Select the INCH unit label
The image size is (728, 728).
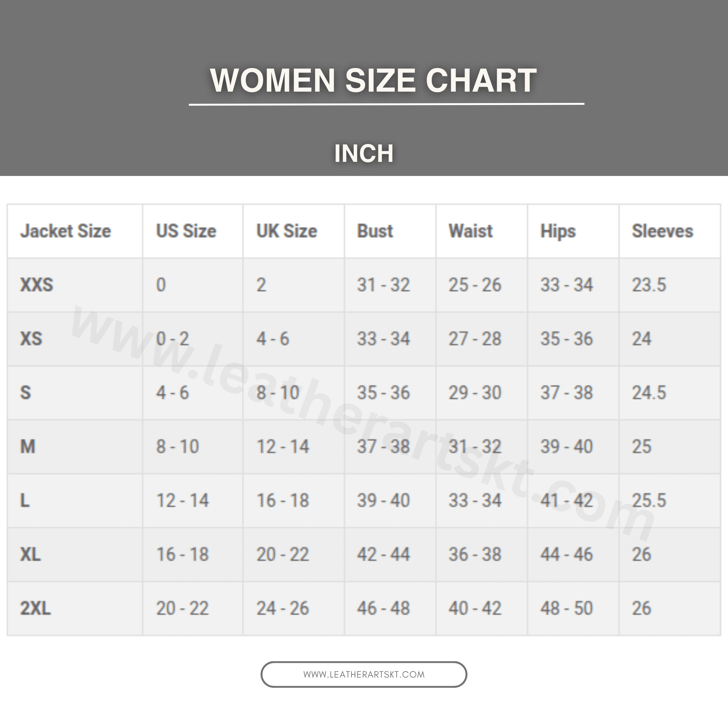click(x=364, y=153)
